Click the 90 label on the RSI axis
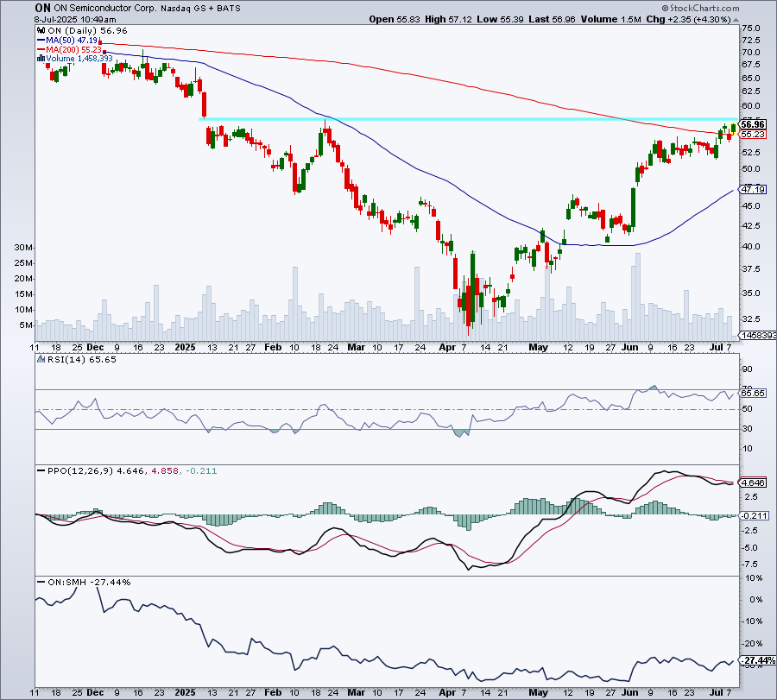The height and width of the screenshot is (700, 777). [747, 369]
